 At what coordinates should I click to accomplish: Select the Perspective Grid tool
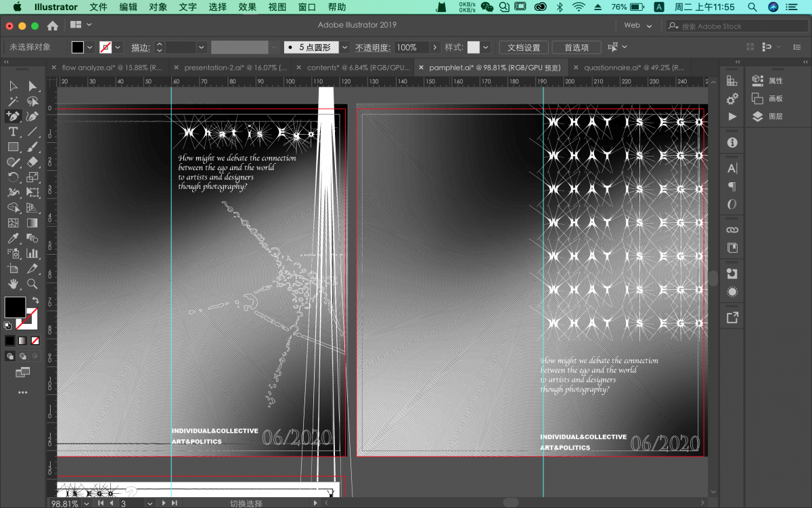(32, 207)
